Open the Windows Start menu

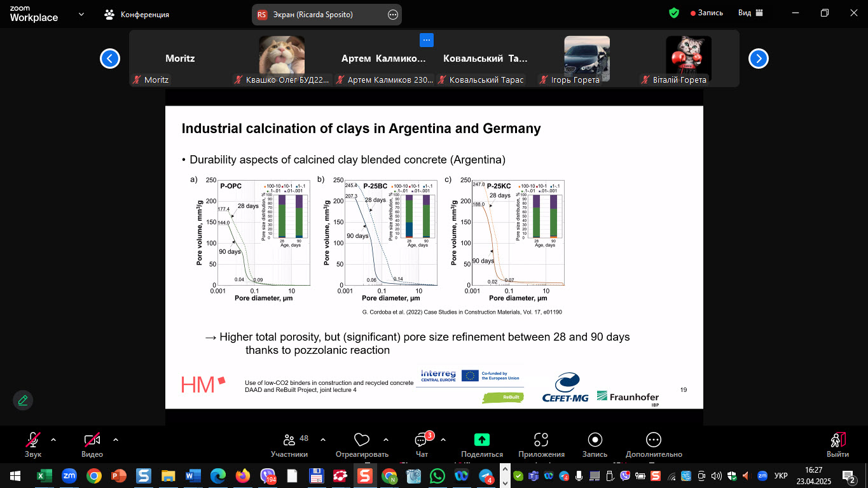click(x=15, y=476)
